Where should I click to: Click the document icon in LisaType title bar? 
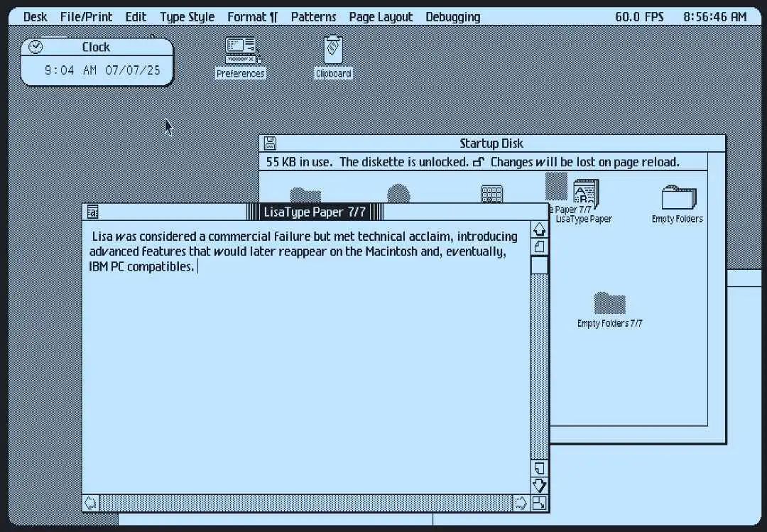coord(92,212)
